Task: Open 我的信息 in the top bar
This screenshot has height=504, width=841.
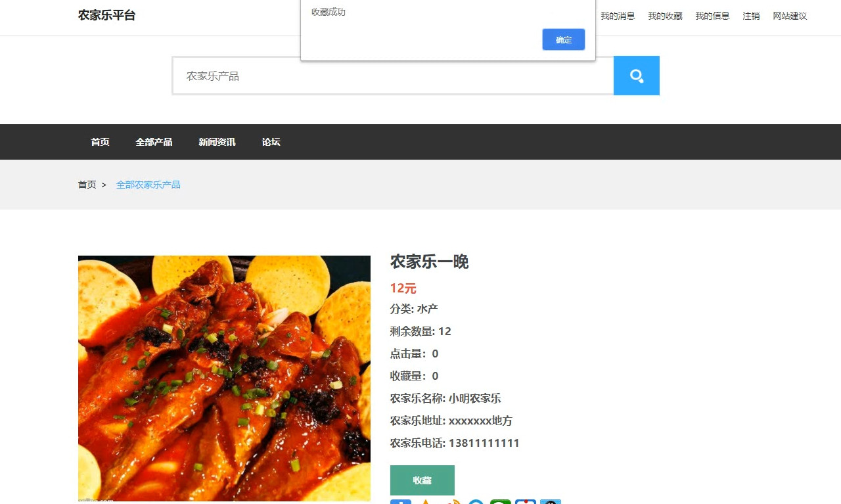Action: 712,16
